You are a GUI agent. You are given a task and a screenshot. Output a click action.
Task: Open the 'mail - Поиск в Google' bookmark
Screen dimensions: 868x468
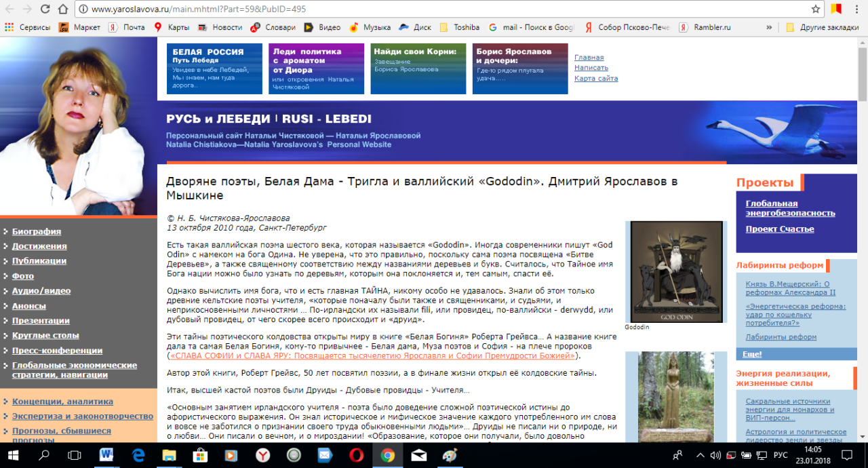pos(531,27)
